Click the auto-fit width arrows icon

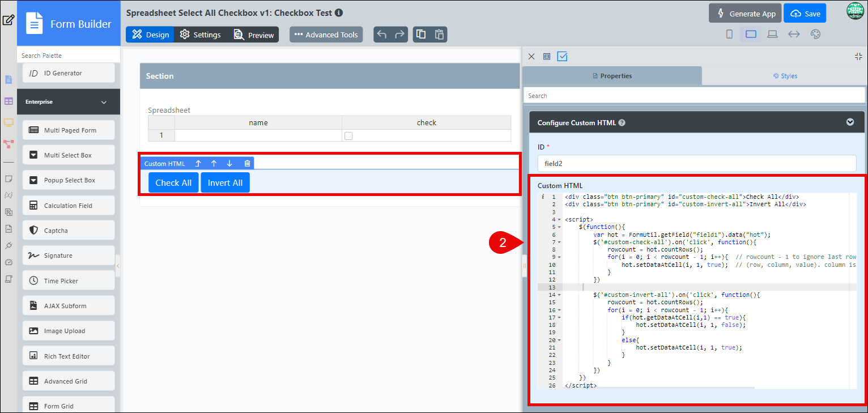794,35
